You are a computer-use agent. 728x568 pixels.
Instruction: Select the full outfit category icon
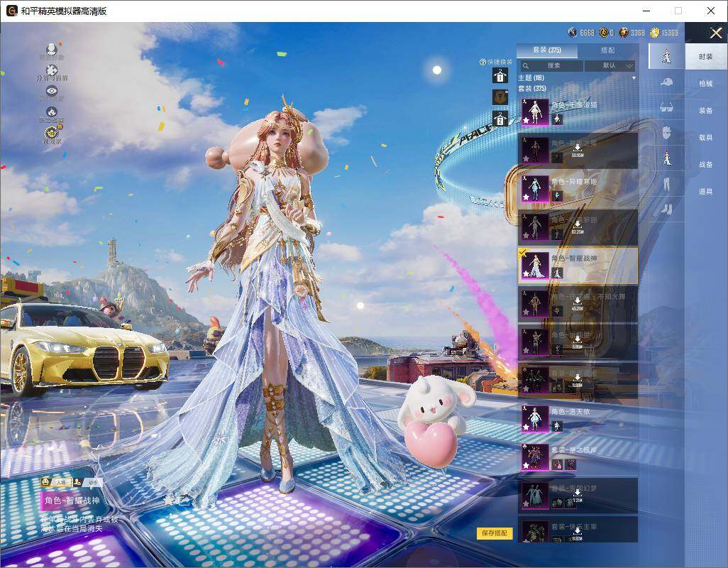[667, 56]
